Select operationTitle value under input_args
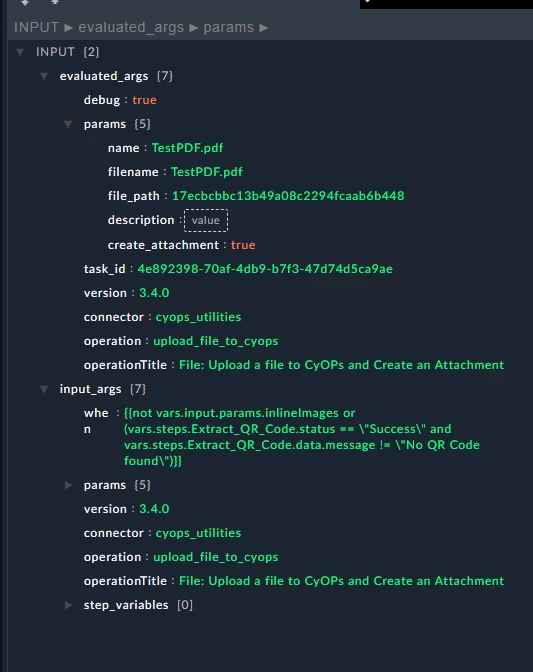Viewport: 533px width, 672px height. pos(341,581)
